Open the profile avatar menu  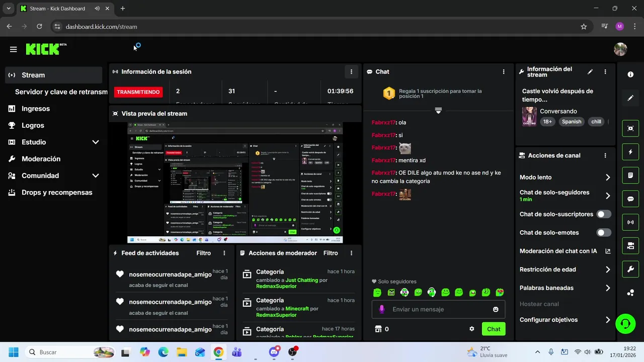click(x=620, y=49)
